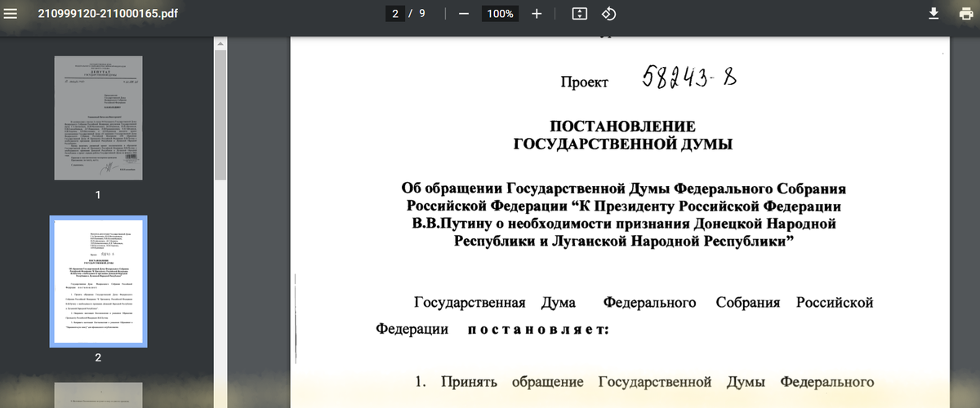Viewport: 980px width, 408px height.
Task: Click the heading ГОСУДАРСТВЕННОЙ ДУМЫ
Action: pyautogui.click(x=622, y=144)
